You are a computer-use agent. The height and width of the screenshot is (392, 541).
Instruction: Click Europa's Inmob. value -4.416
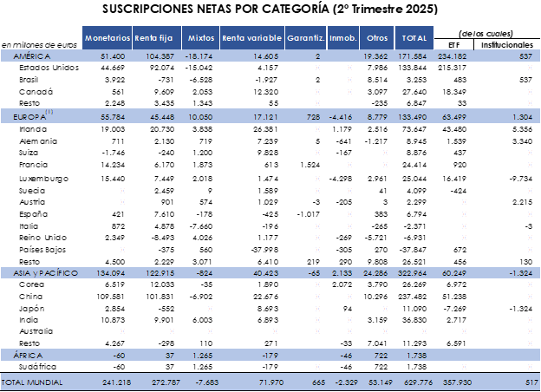[x=345, y=117]
